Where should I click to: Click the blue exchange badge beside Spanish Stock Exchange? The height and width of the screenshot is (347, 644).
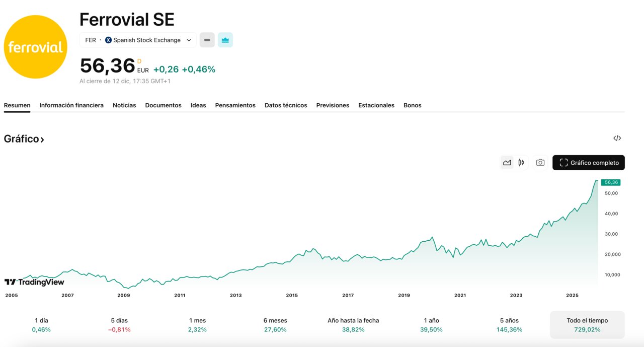click(x=107, y=40)
